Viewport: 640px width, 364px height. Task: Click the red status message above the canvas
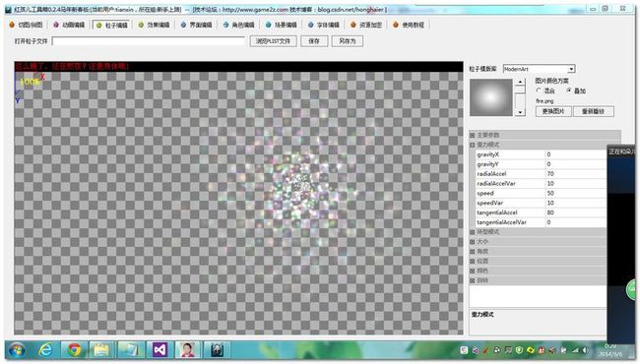click(x=72, y=67)
